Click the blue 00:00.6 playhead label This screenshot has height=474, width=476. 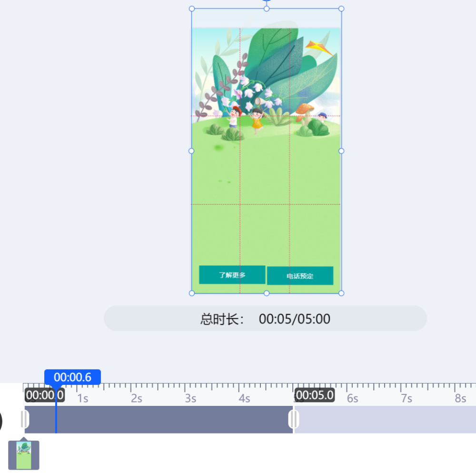pos(72,377)
